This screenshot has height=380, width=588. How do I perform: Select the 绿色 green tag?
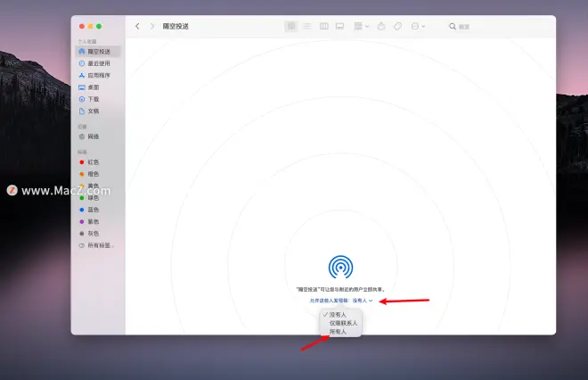tap(98, 198)
